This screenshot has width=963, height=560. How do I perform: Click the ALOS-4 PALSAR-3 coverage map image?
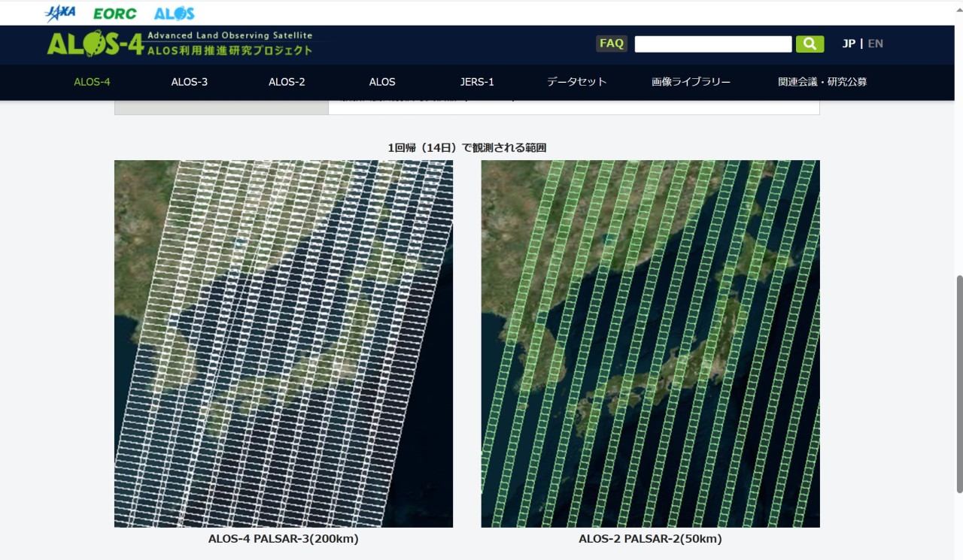[284, 344]
